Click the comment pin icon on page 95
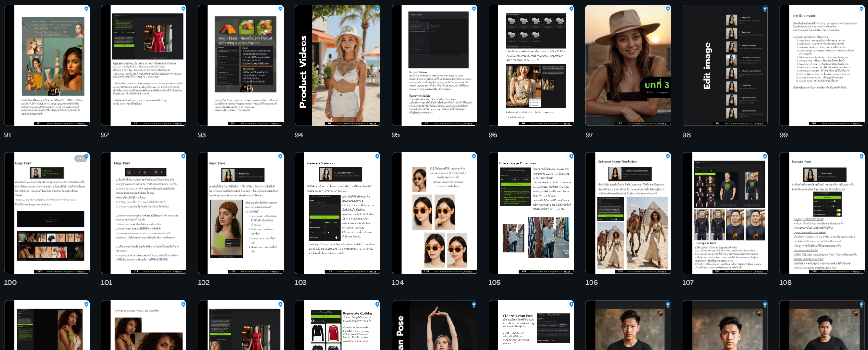This screenshot has width=868, height=350. point(474,8)
